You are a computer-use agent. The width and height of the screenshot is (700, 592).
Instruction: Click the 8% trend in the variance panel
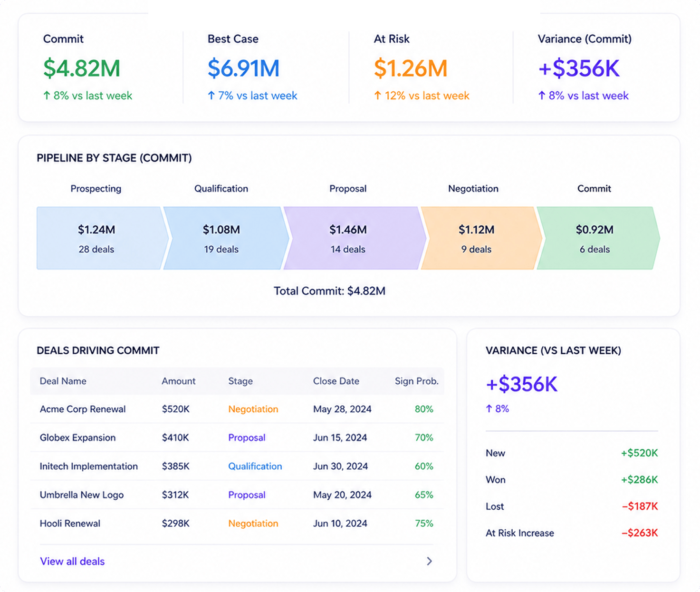coord(497,409)
